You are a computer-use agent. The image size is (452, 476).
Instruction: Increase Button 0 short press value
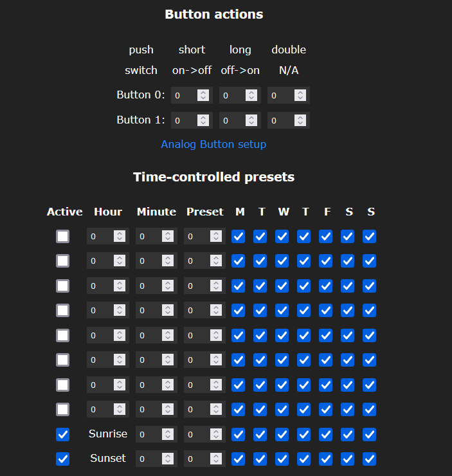pyautogui.click(x=203, y=92)
